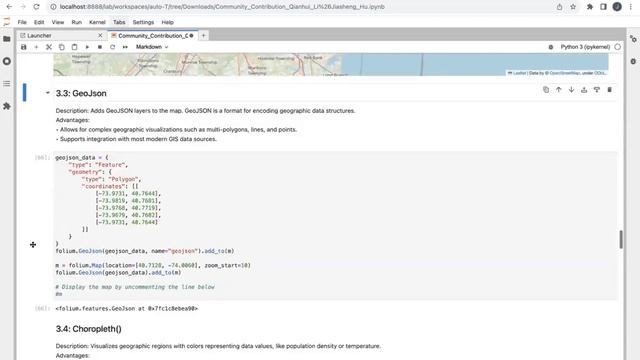Close the Launcher tab
640x360 pixels.
(x=100, y=36)
